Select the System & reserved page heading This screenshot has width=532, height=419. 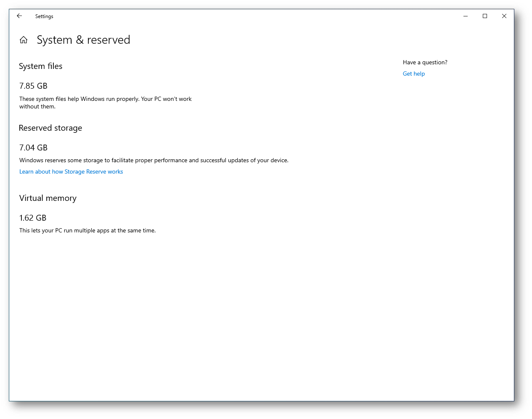pos(84,40)
